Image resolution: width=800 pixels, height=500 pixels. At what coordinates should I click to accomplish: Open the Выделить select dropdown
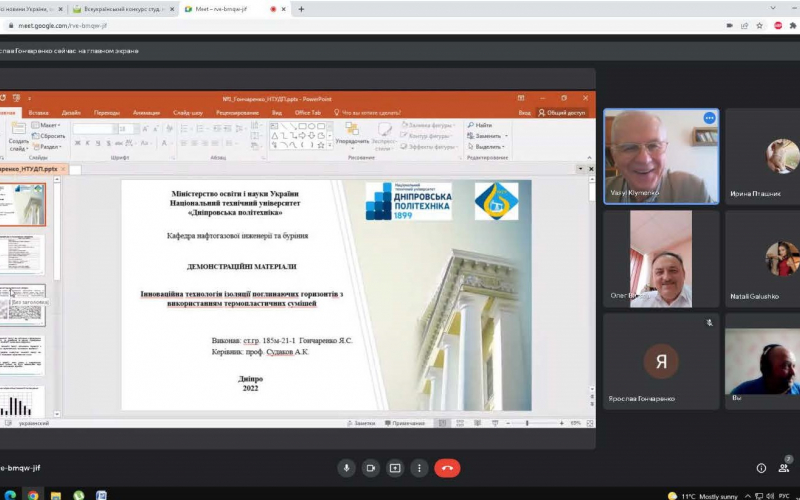point(486,147)
